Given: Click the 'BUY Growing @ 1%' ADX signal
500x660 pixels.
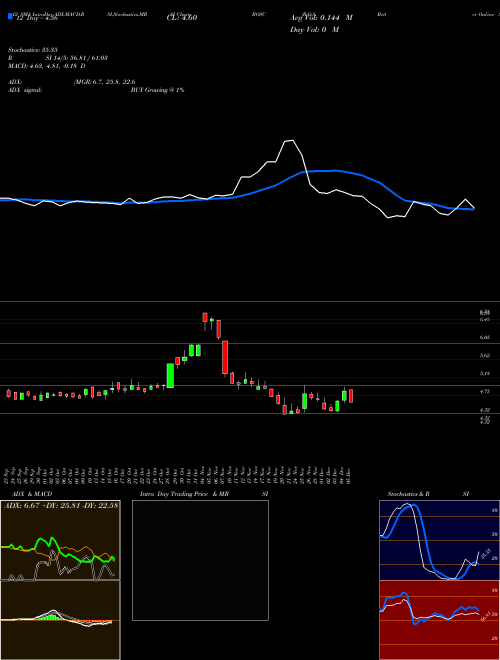Looking at the screenshot, I should [x=157, y=90].
